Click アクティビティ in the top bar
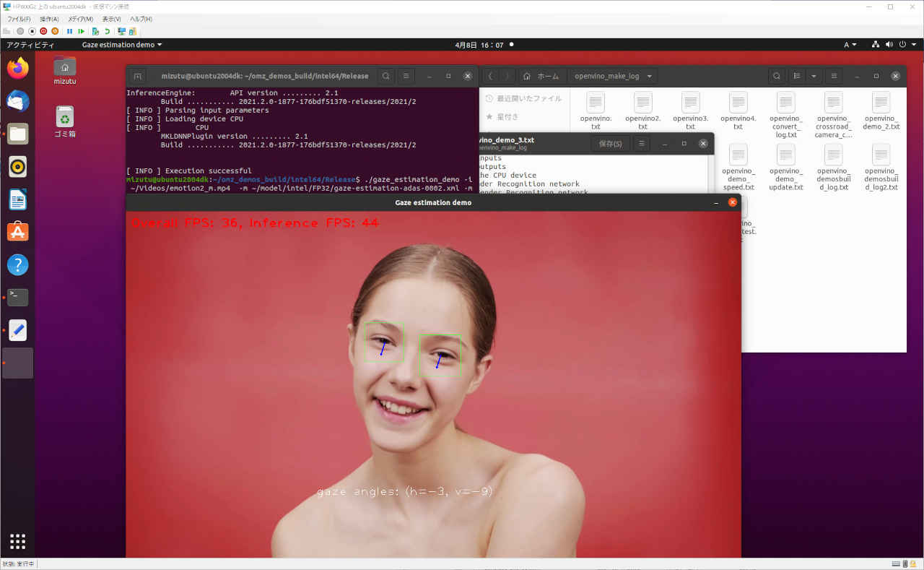The width and height of the screenshot is (924, 570). click(30, 45)
